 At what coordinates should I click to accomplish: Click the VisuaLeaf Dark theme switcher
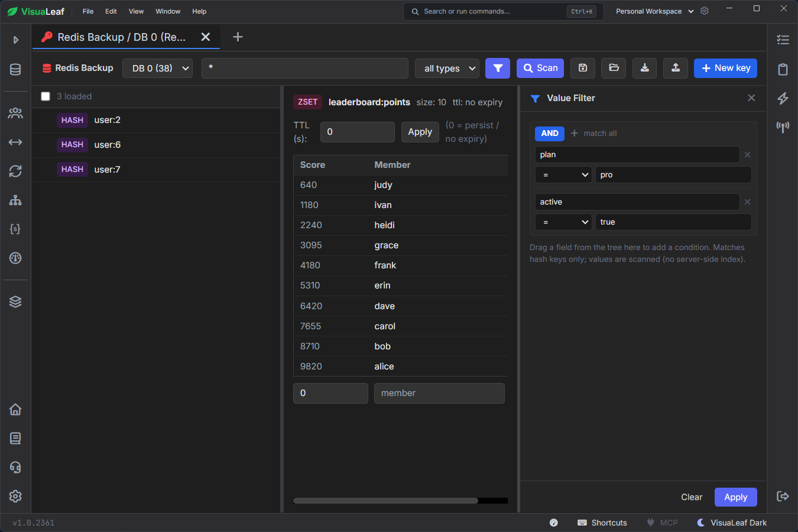click(x=732, y=523)
